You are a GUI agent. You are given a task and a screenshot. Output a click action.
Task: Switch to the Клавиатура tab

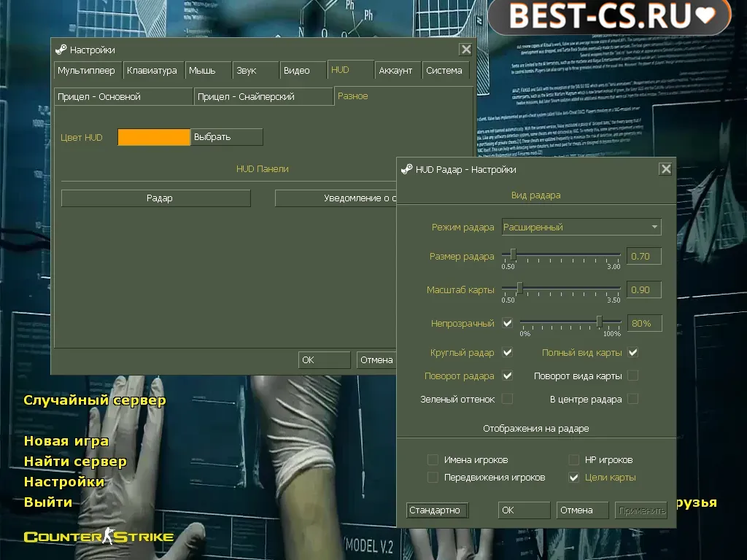point(152,71)
